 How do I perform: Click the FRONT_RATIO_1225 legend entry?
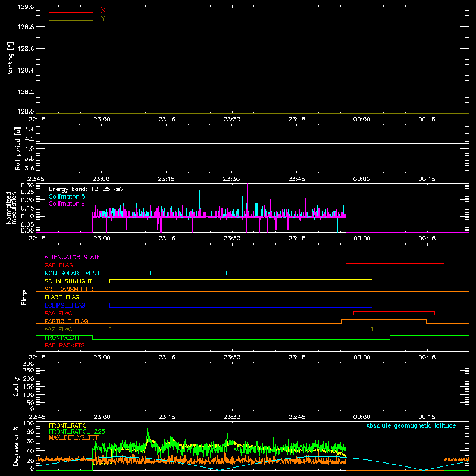[x=77, y=431]
